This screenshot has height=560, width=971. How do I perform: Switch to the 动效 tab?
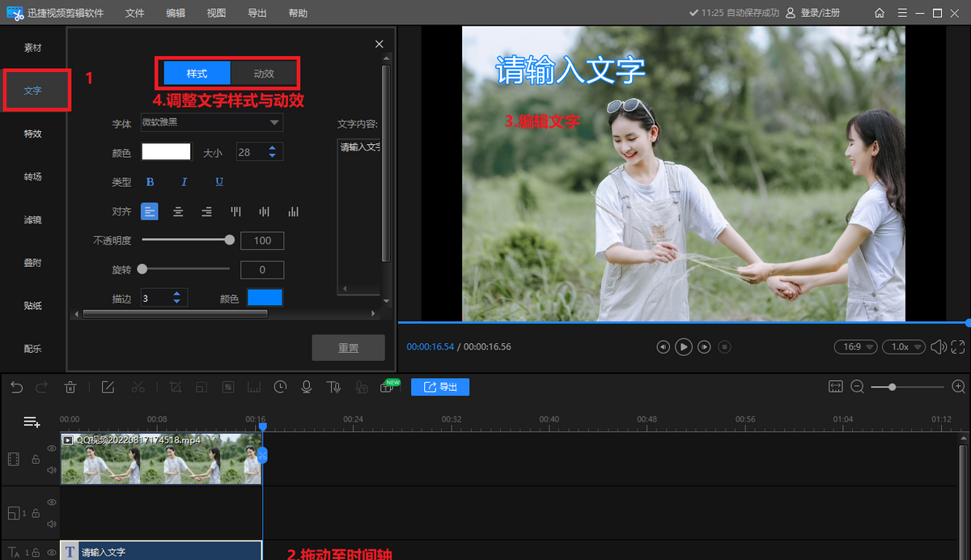tap(264, 74)
